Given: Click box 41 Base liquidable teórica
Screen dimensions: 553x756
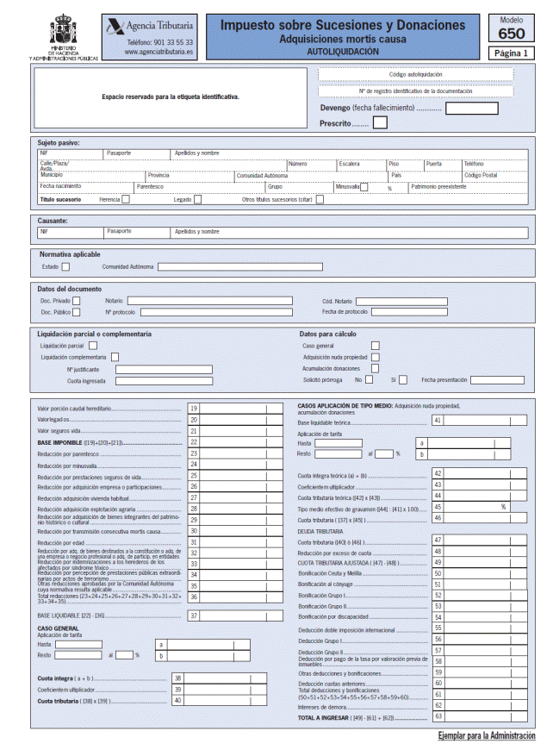Looking at the screenshot, I should pos(480,421).
